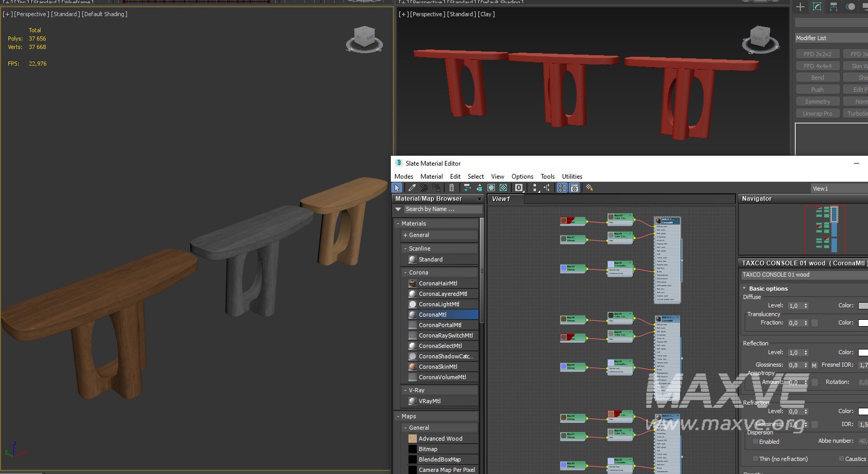Open the Utilities menu

pos(571,177)
